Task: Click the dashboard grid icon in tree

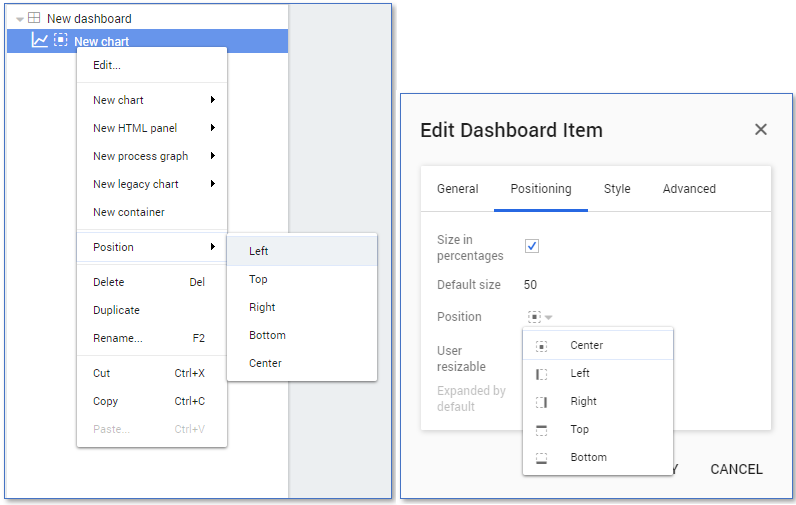Action: tap(34, 18)
